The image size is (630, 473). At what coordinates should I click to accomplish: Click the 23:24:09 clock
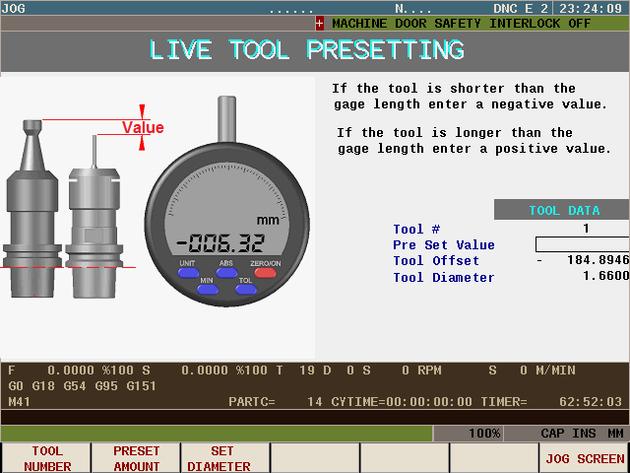pos(591,8)
